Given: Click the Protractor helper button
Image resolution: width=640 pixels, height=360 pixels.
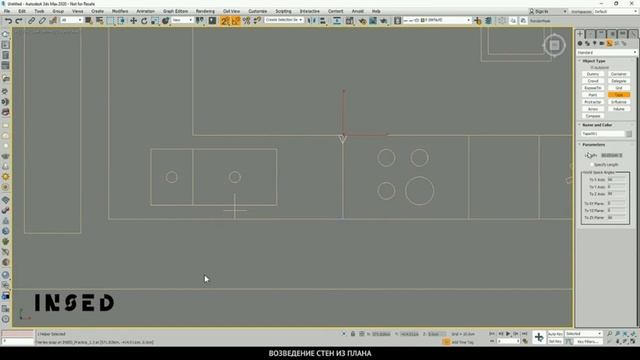Looking at the screenshot, I should coord(593,102).
